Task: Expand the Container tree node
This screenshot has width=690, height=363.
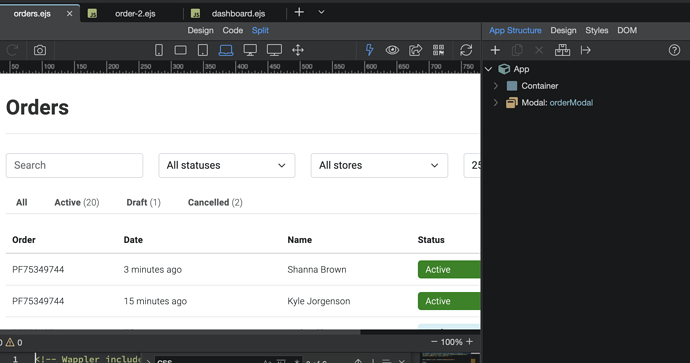Action: click(496, 86)
